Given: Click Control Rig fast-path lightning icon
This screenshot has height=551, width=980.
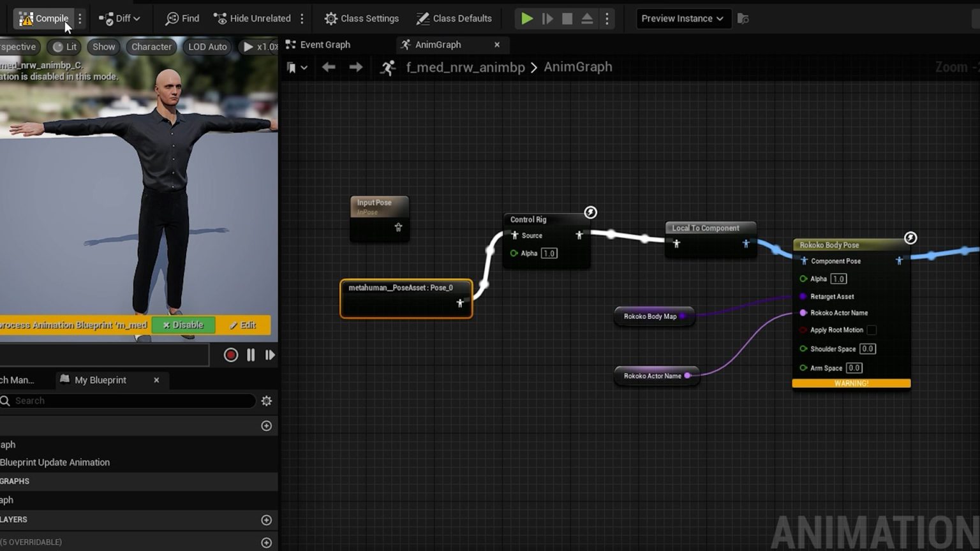Looking at the screenshot, I should pos(591,212).
